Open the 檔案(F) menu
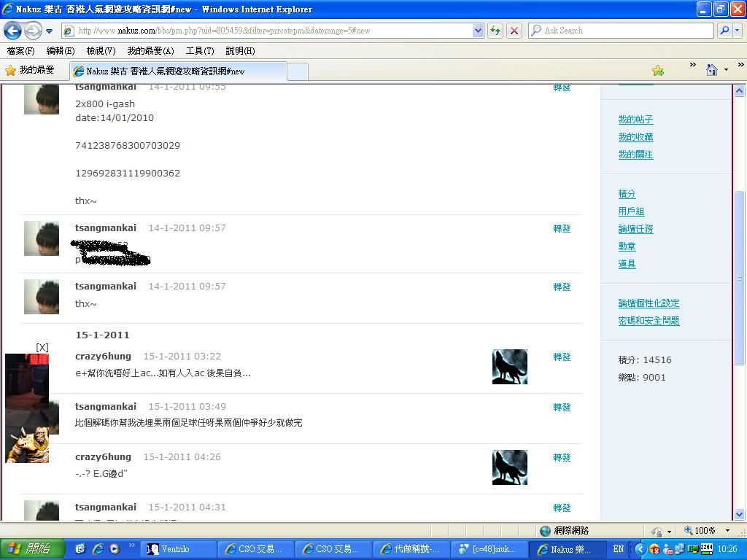 tap(20, 50)
